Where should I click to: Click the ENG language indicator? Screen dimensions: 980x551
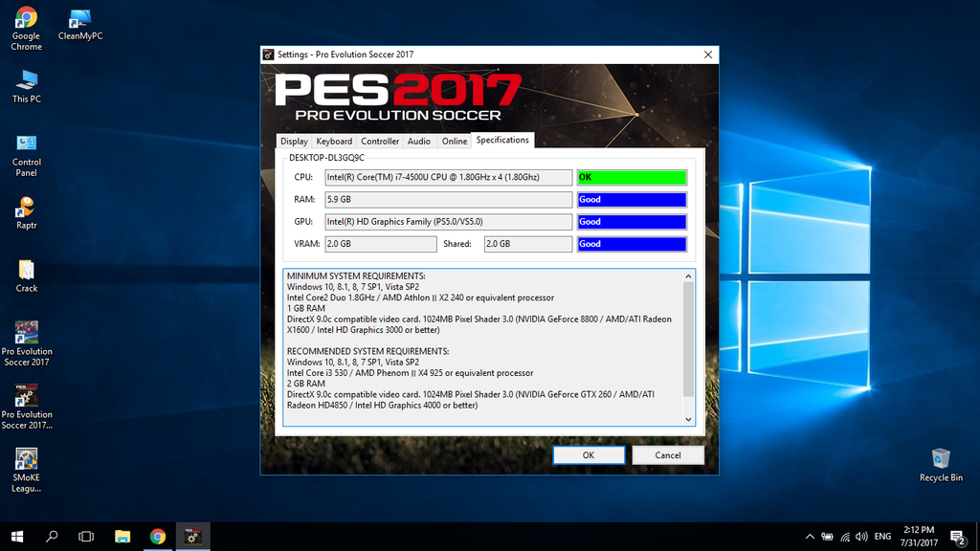(882, 537)
